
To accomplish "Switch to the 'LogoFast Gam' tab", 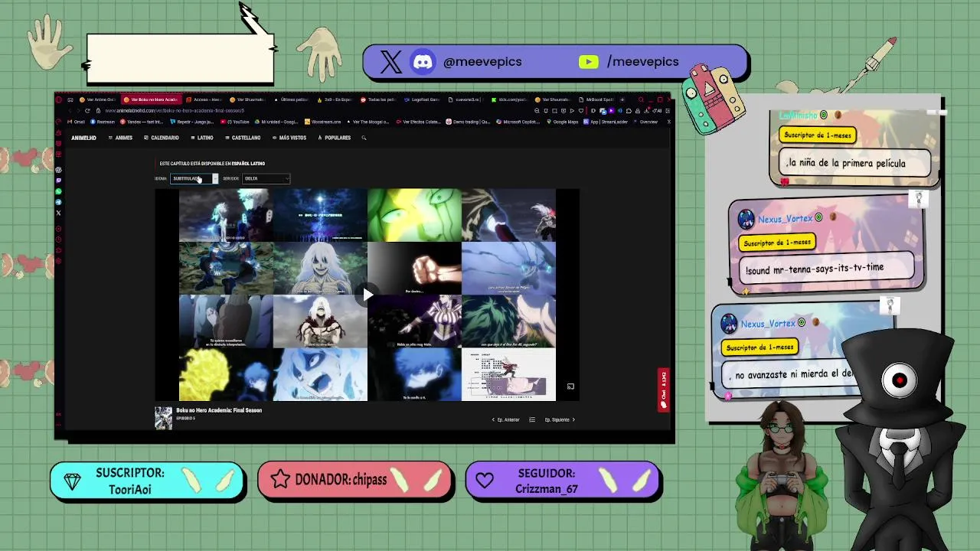I will [x=422, y=99].
